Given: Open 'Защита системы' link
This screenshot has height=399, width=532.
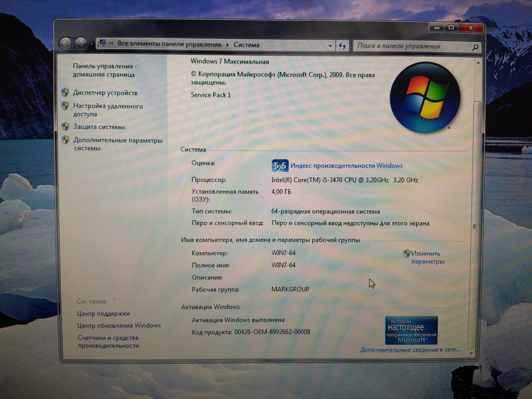Looking at the screenshot, I should (99, 127).
